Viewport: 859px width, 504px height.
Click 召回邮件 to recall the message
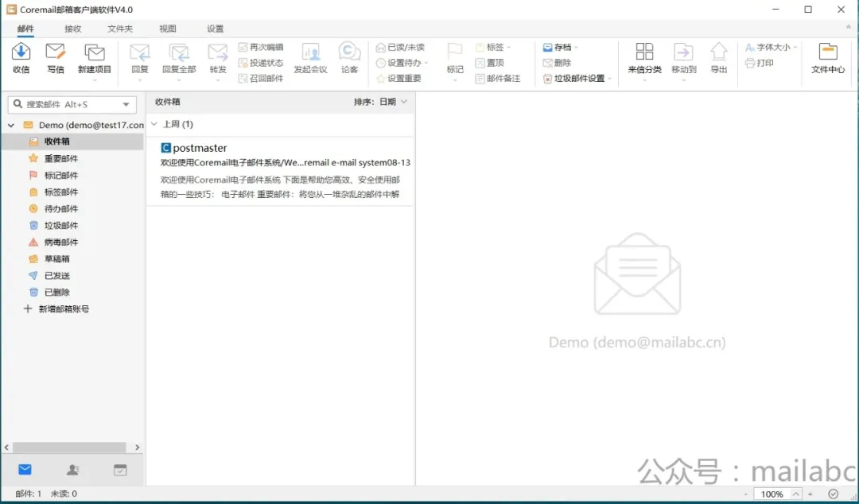[261, 79]
